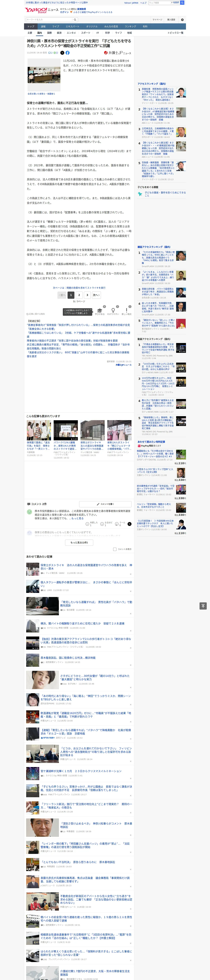This screenshot has height=980, width=210.
Task: Close the reaction tooltip with X
Action: (x=91, y=310)
